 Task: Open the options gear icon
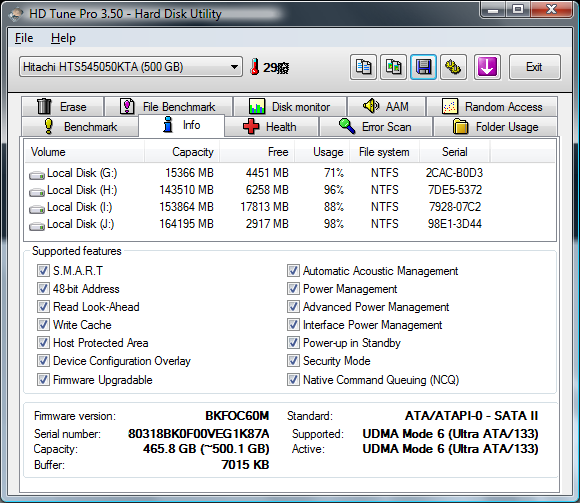pyautogui.click(x=453, y=67)
